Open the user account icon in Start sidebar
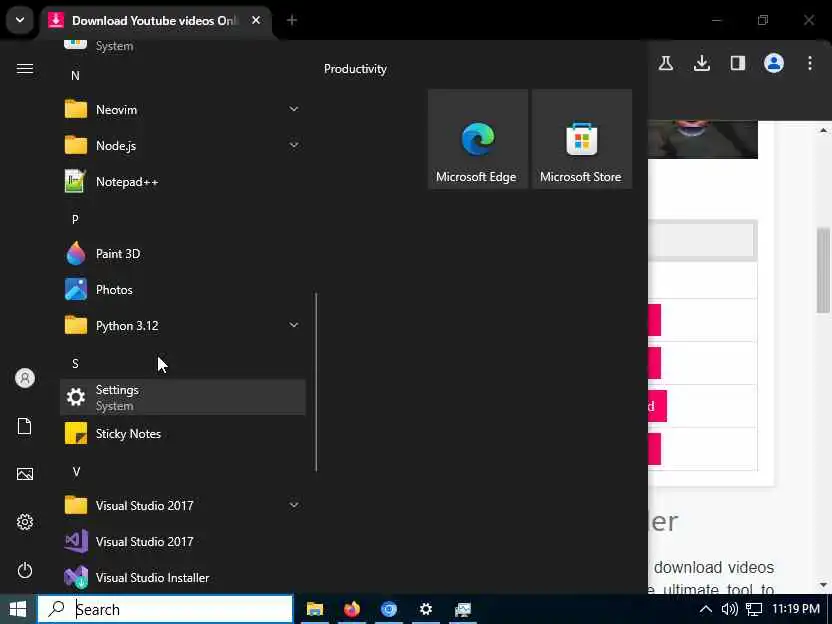832x624 pixels. coord(25,378)
